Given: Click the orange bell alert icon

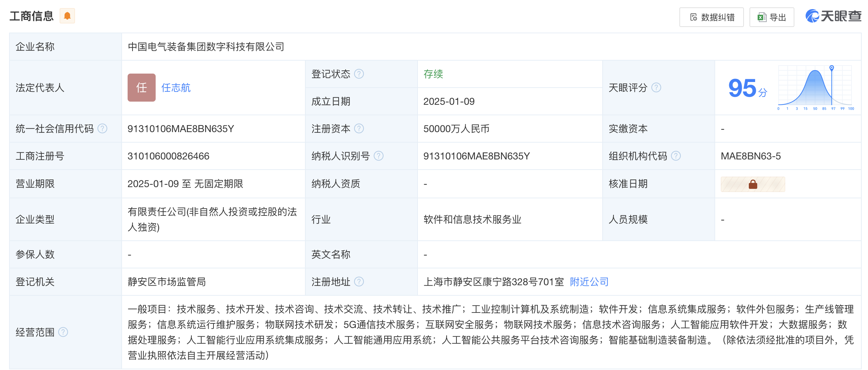Looking at the screenshot, I should pos(67,16).
